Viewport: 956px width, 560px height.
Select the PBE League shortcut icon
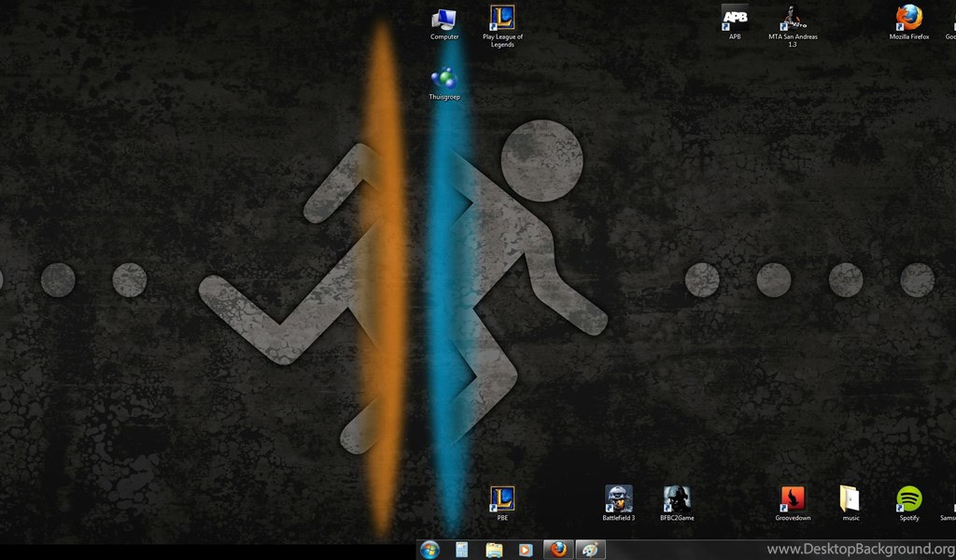point(502,503)
